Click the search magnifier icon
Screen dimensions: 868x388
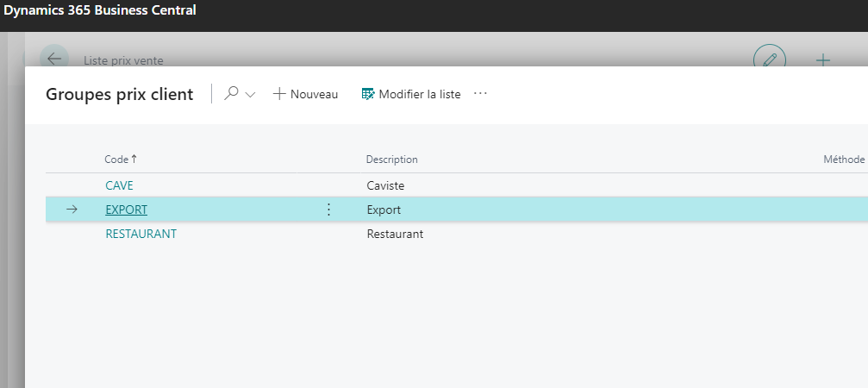[x=231, y=94]
